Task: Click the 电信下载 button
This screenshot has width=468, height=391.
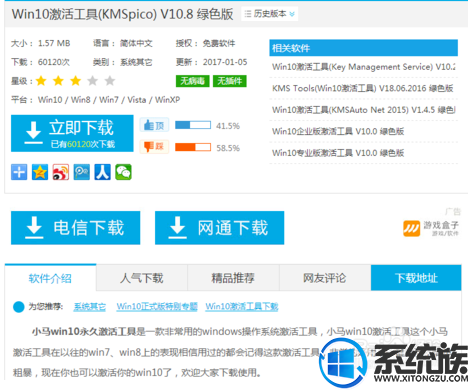Action: (x=75, y=228)
